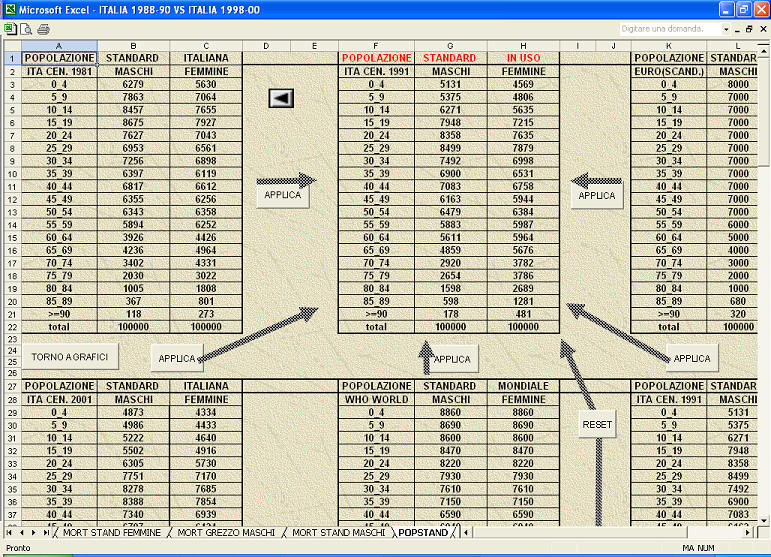Viewport: 771px width, 557px height.
Task: Open Print Preview from the toolbar
Action: click(x=26, y=29)
